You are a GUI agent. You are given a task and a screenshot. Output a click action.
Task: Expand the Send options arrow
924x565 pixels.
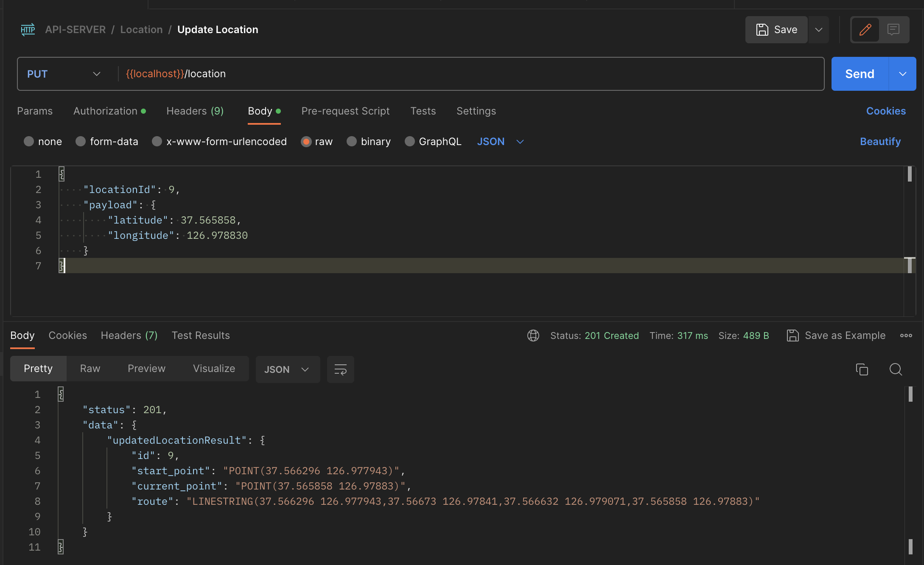click(903, 74)
